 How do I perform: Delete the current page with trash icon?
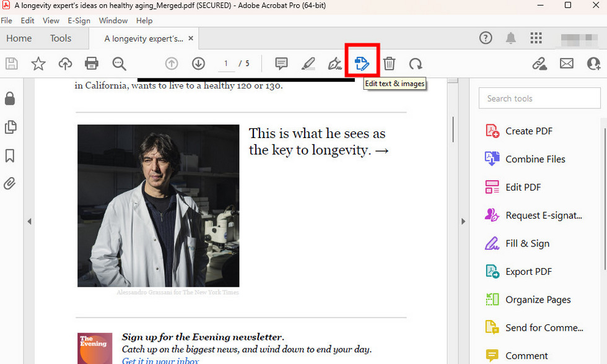click(389, 63)
